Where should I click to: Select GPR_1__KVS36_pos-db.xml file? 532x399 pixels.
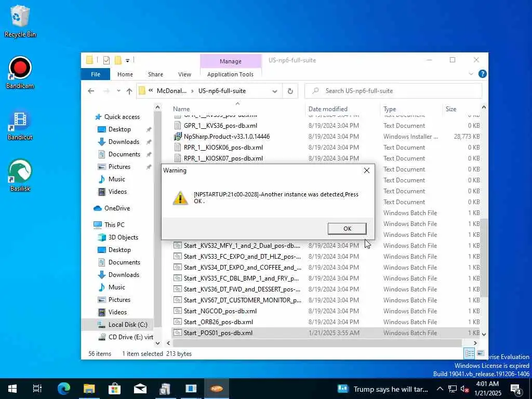click(220, 126)
